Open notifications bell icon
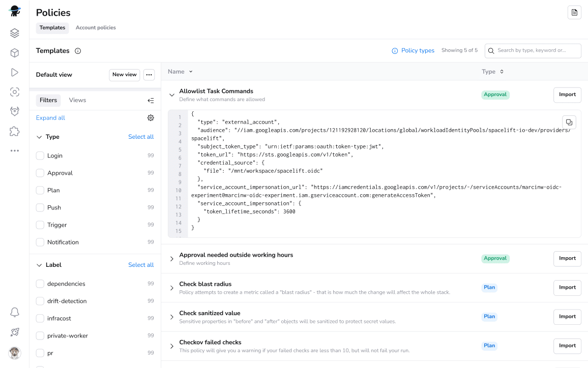588x368 pixels. [x=15, y=313]
